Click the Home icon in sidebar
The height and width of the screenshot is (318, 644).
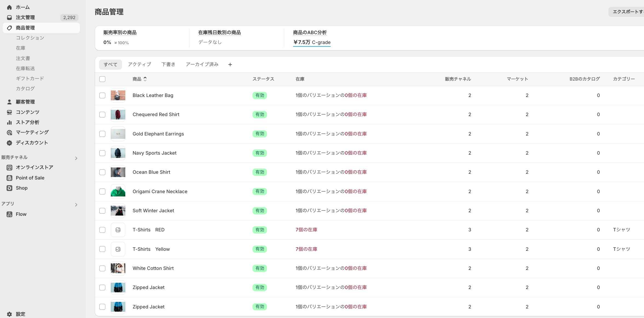pyautogui.click(x=9, y=7)
